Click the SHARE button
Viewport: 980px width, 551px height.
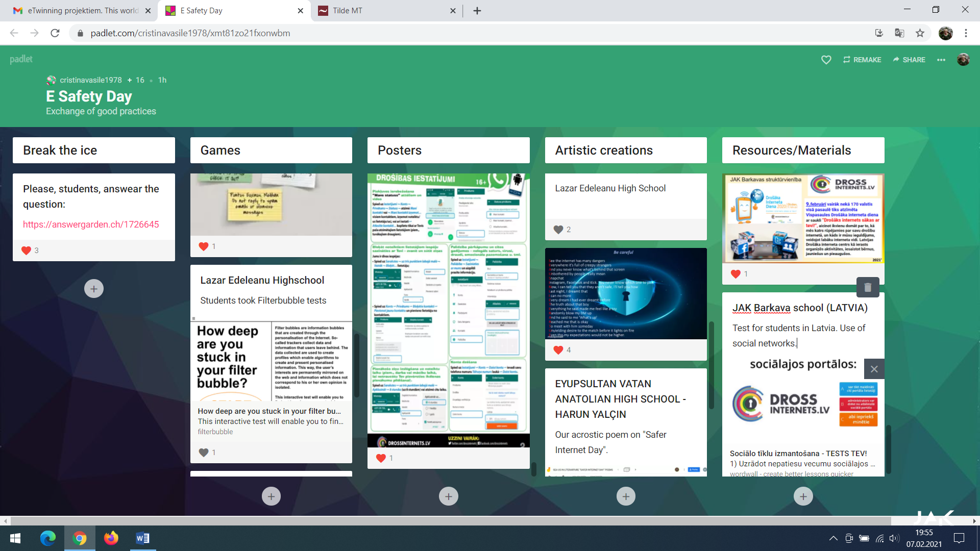pos(909,60)
